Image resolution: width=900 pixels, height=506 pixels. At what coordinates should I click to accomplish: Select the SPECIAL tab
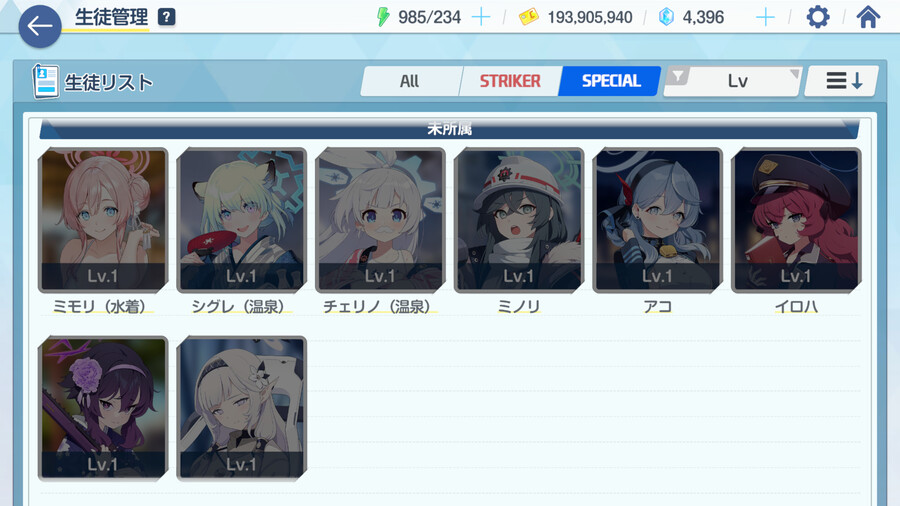click(611, 81)
